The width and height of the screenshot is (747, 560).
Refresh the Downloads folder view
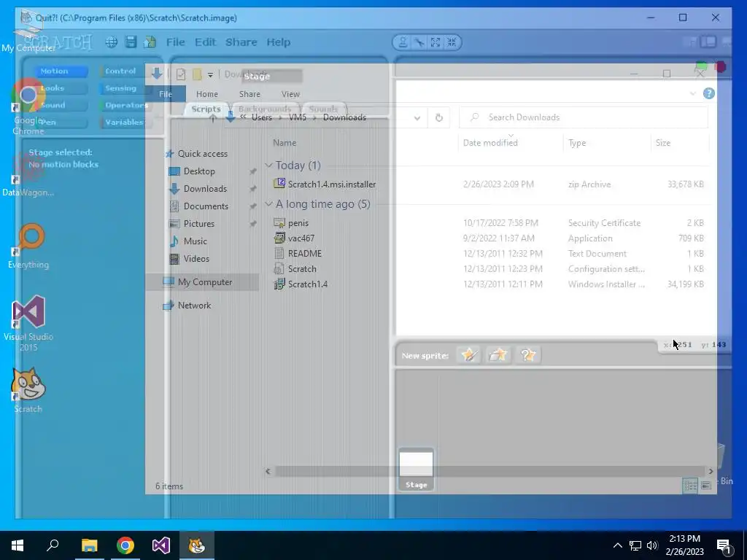click(x=438, y=117)
